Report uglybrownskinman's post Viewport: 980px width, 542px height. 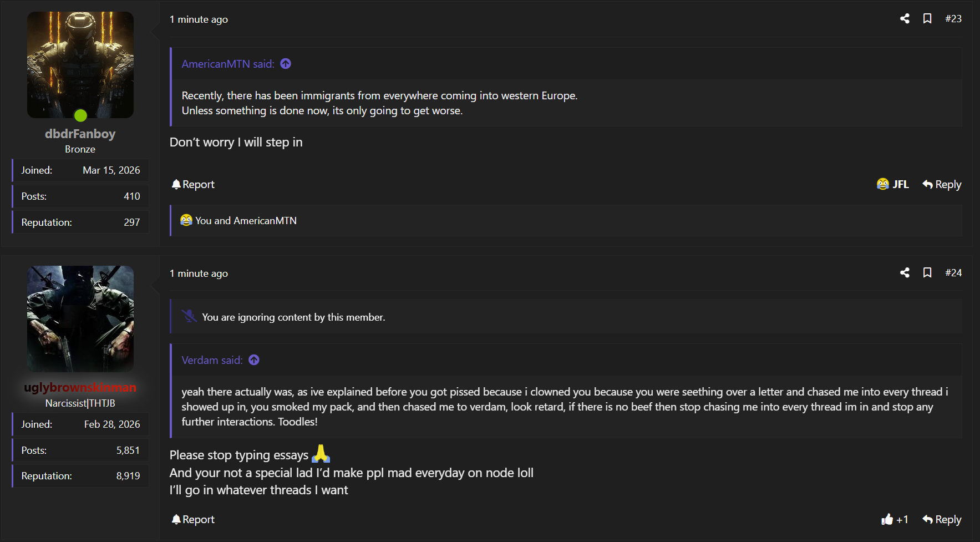[193, 519]
